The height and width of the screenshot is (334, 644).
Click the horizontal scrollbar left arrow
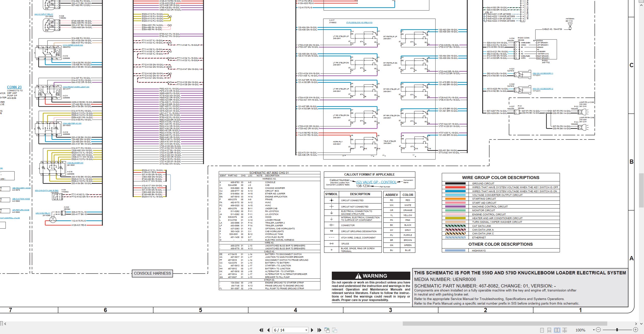(x=5, y=324)
